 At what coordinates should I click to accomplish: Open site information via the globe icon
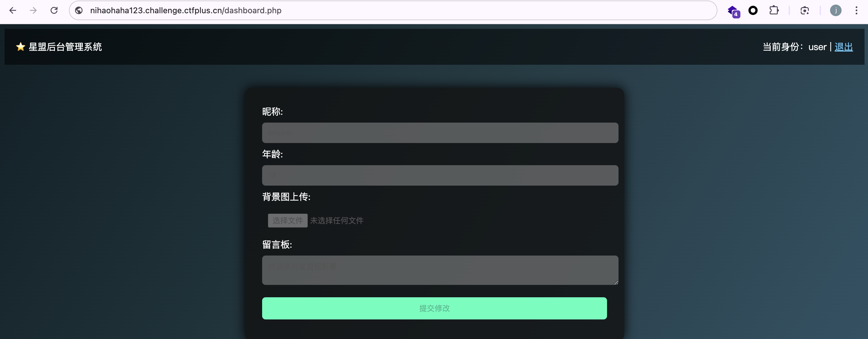(78, 10)
